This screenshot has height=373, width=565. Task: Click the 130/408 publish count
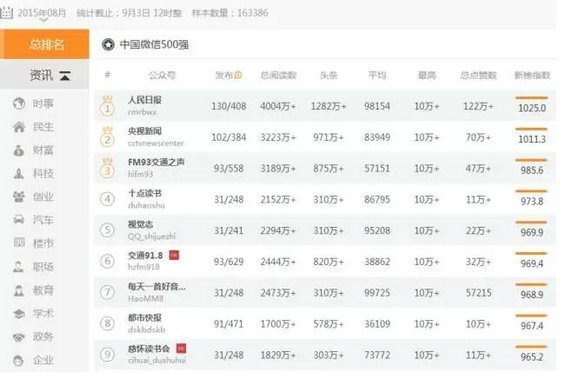click(229, 106)
